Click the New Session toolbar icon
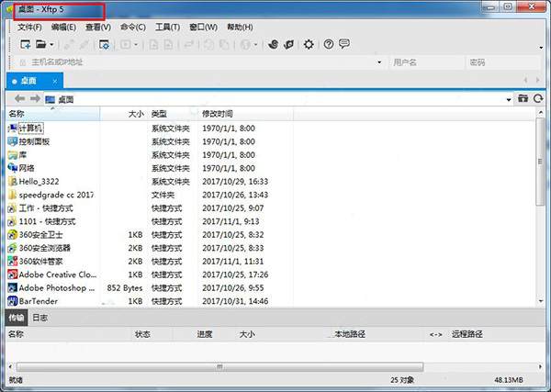Image resolution: width=551 pixels, height=392 pixels. pyautogui.click(x=26, y=44)
